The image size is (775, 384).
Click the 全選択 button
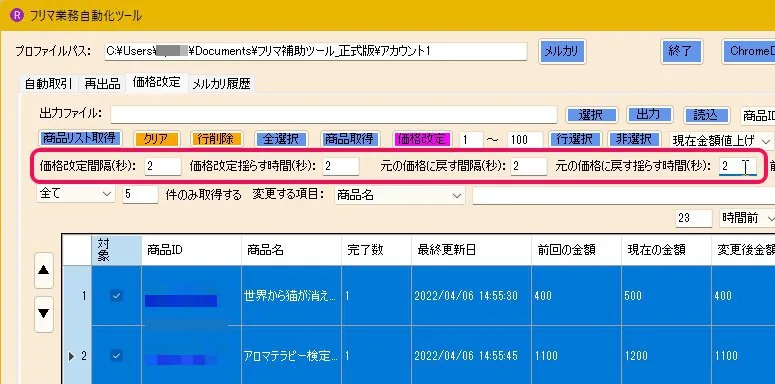(281, 139)
